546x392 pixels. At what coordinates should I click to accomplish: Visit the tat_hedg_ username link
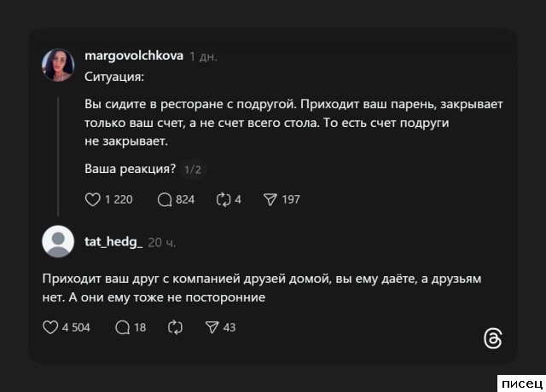(113, 242)
